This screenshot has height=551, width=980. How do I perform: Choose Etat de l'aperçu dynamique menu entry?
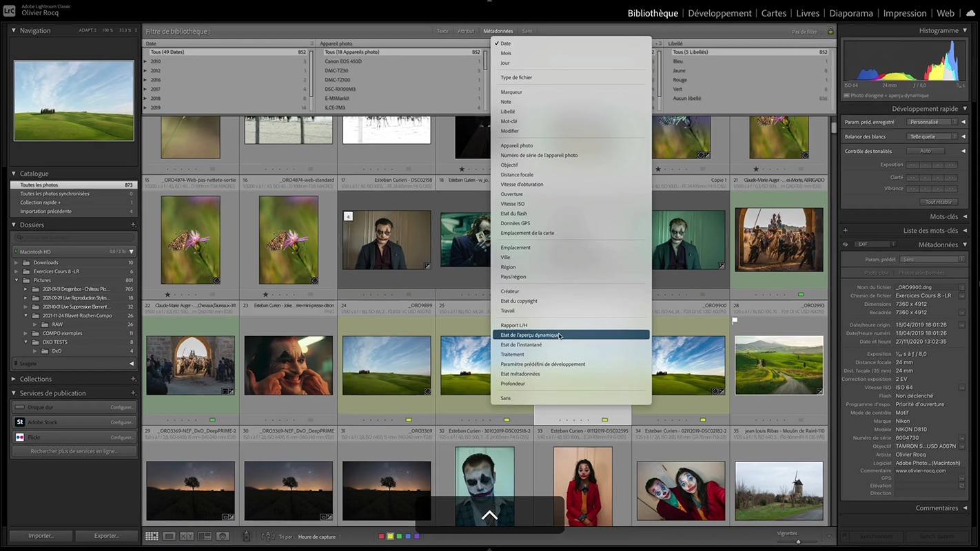coord(571,335)
